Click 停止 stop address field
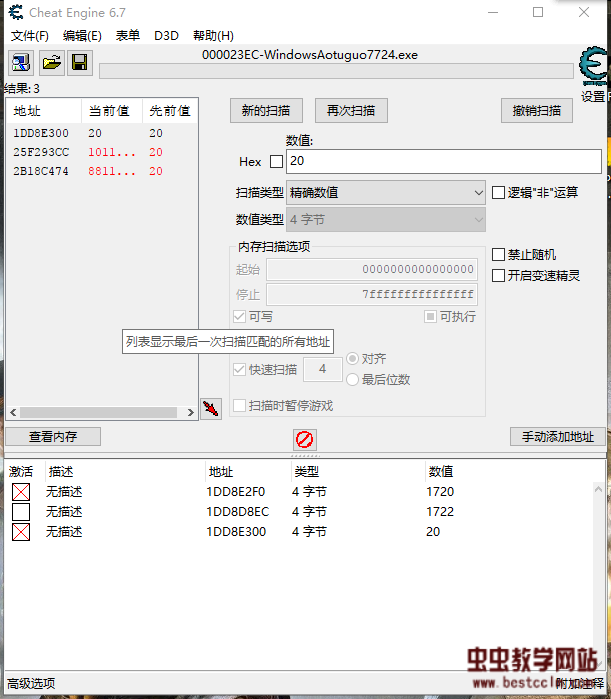Image resolution: width=611 pixels, height=699 pixels. point(372,294)
